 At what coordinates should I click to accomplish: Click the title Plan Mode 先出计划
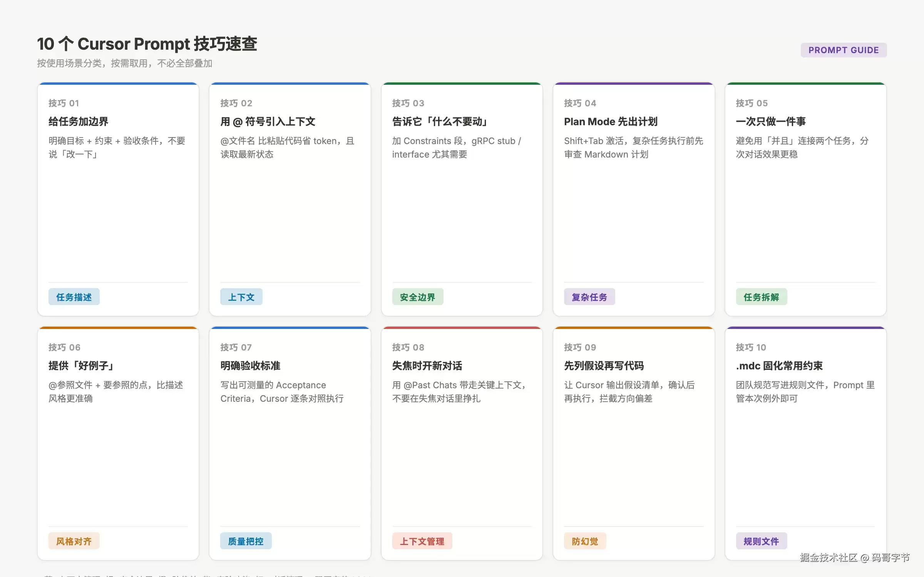pos(611,122)
